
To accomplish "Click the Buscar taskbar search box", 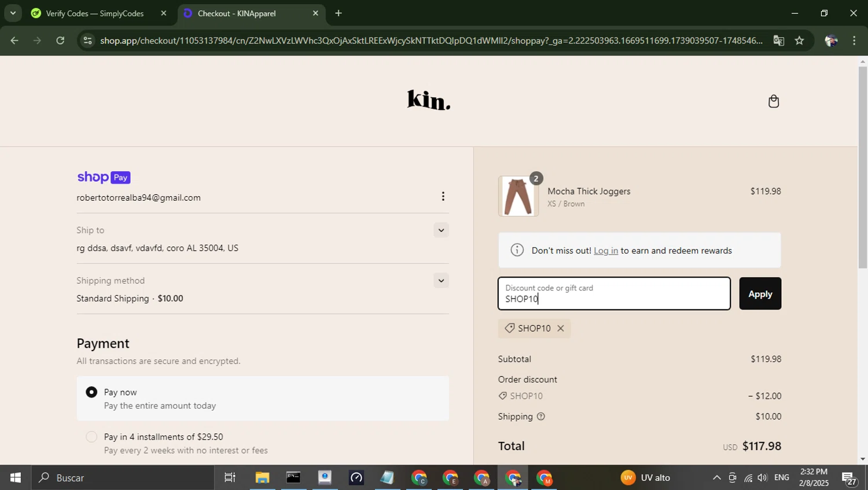I will pos(123,478).
